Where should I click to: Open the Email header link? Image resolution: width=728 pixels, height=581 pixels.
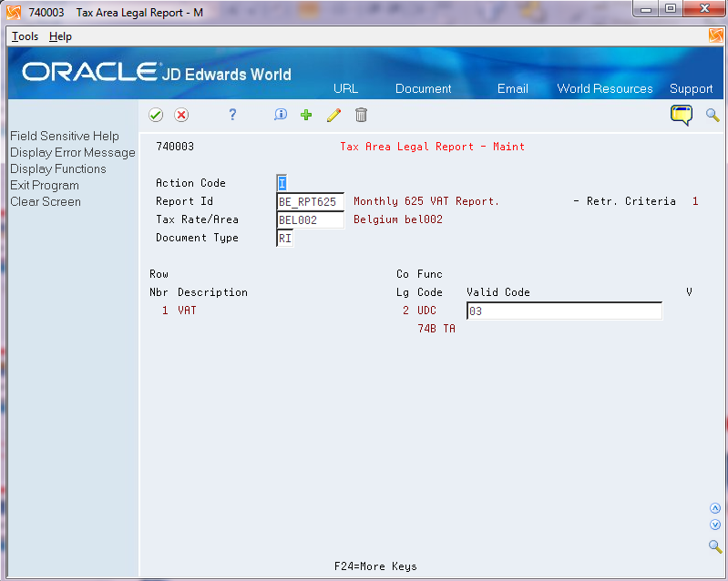point(513,88)
